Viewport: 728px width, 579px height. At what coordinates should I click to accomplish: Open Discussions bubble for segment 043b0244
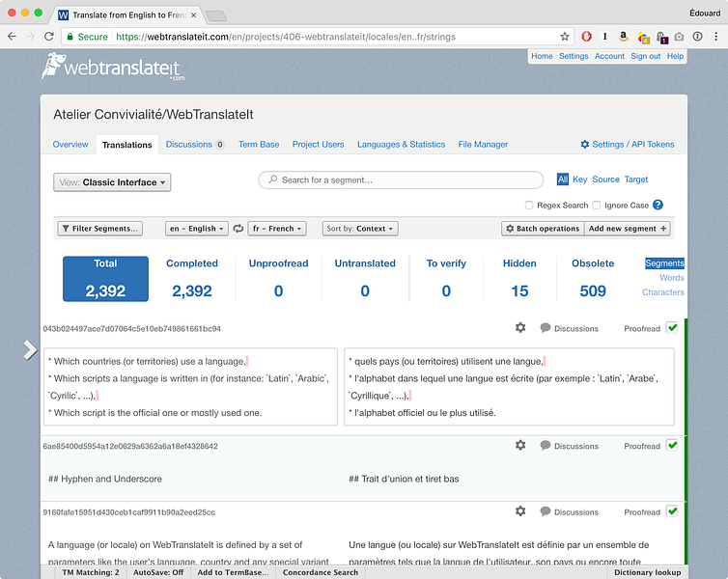coord(570,328)
